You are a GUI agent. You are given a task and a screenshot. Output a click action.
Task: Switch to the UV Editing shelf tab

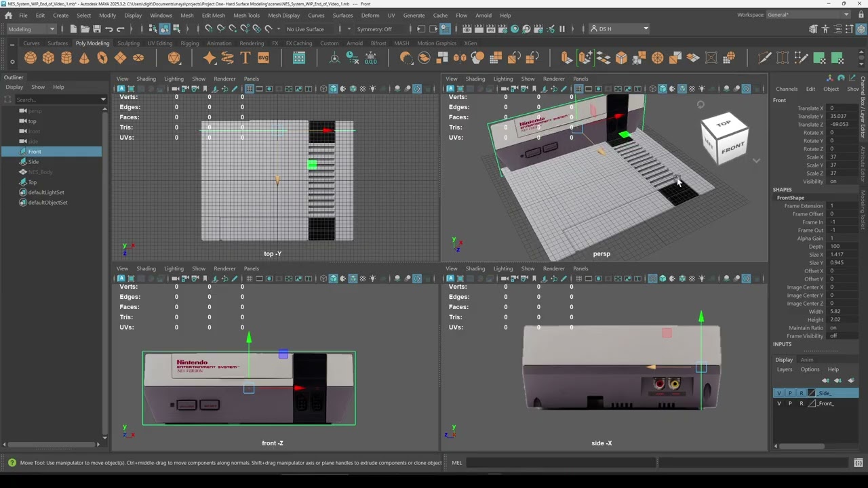point(160,43)
